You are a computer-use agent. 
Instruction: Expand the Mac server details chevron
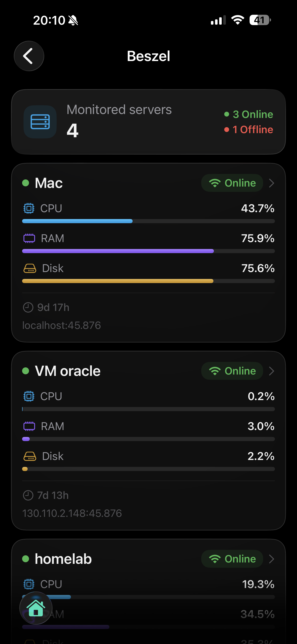pyautogui.click(x=271, y=183)
